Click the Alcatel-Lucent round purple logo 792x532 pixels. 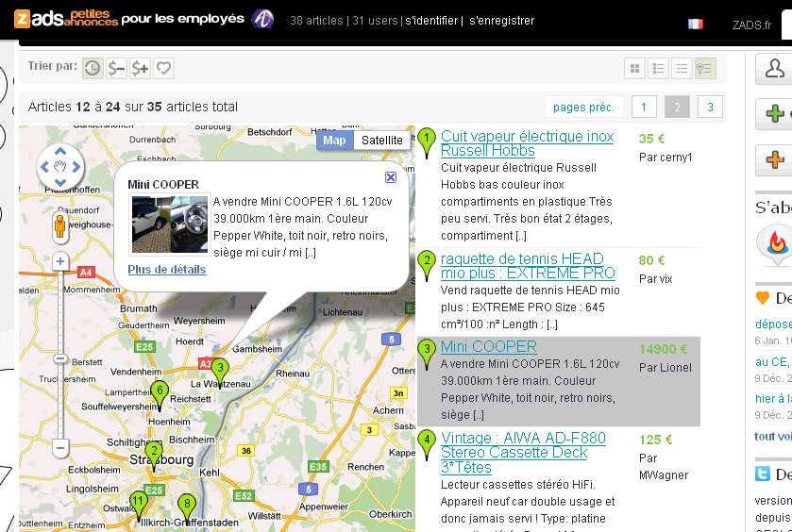click(x=262, y=19)
